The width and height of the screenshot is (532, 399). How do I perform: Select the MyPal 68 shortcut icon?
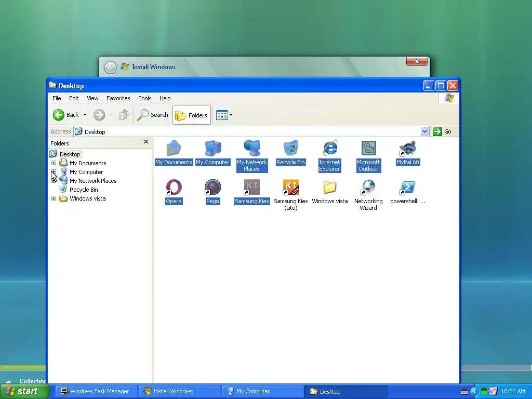(x=407, y=153)
